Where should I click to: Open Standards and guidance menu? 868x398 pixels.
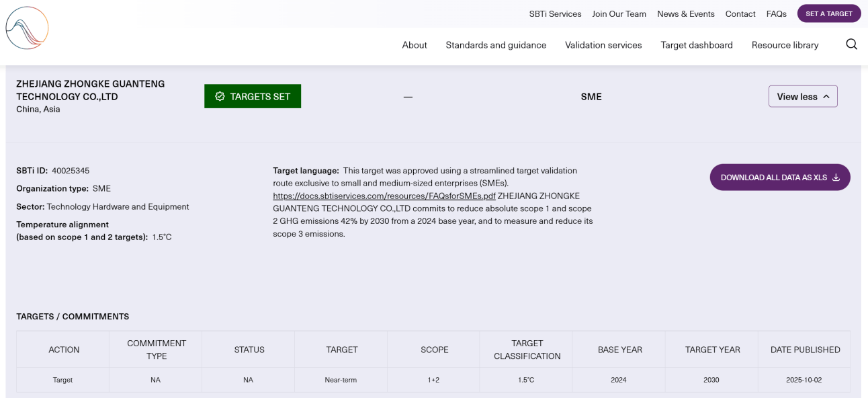click(496, 45)
